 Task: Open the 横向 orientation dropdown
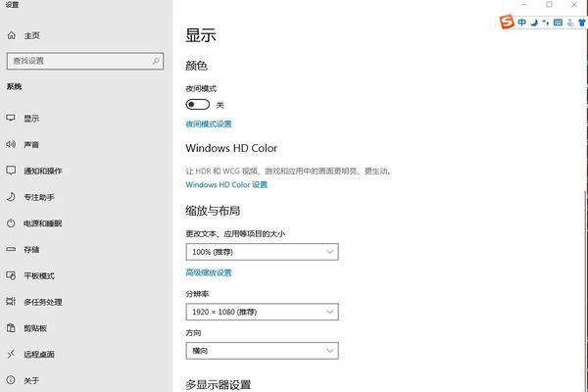pos(262,351)
